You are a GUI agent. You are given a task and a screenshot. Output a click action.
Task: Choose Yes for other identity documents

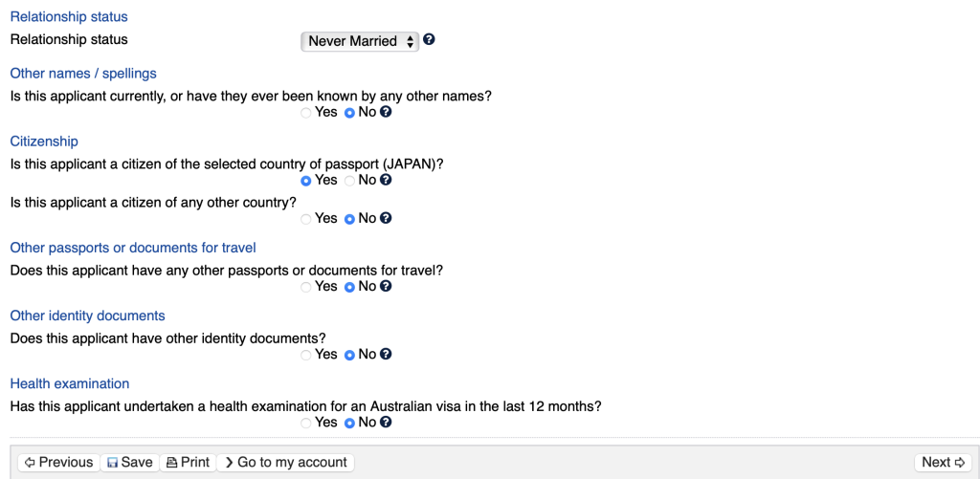pos(306,355)
